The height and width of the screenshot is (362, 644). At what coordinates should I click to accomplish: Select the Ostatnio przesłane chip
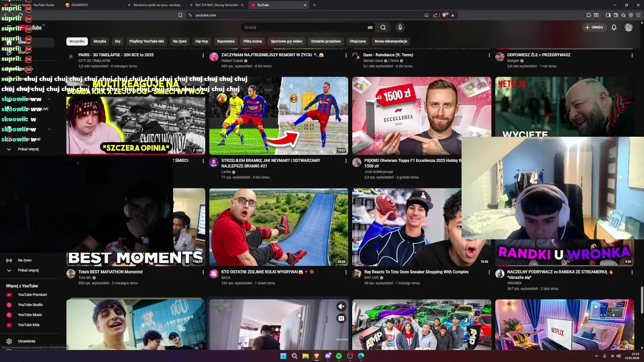point(326,41)
